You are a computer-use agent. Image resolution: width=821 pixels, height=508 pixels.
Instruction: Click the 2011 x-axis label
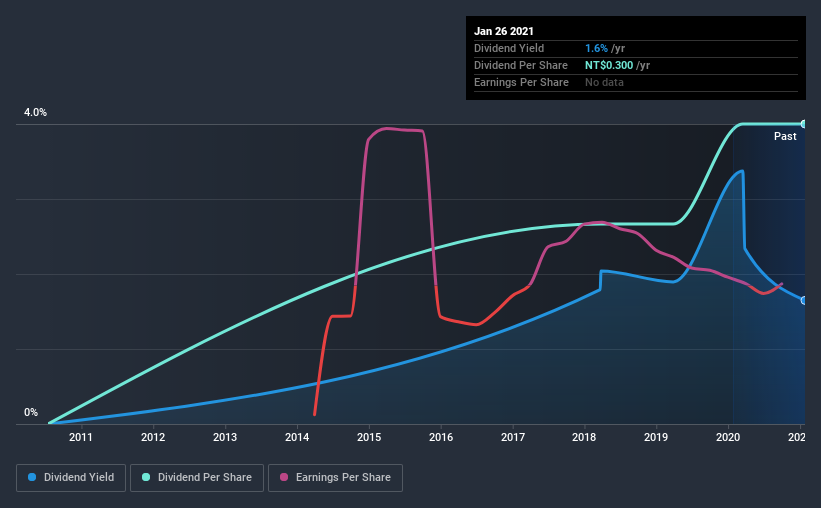(x=81, y=437)
